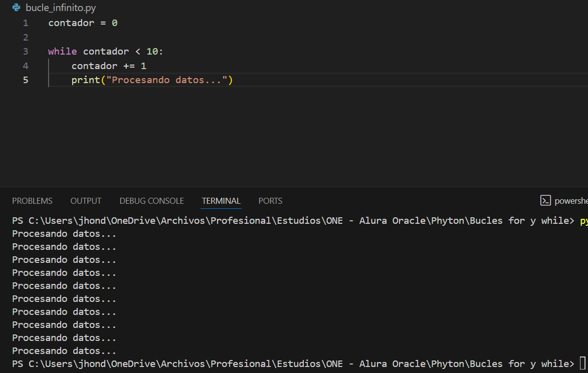
Task: Switch to the PROBLEMS panel tab
Action: tap(32, 201)
